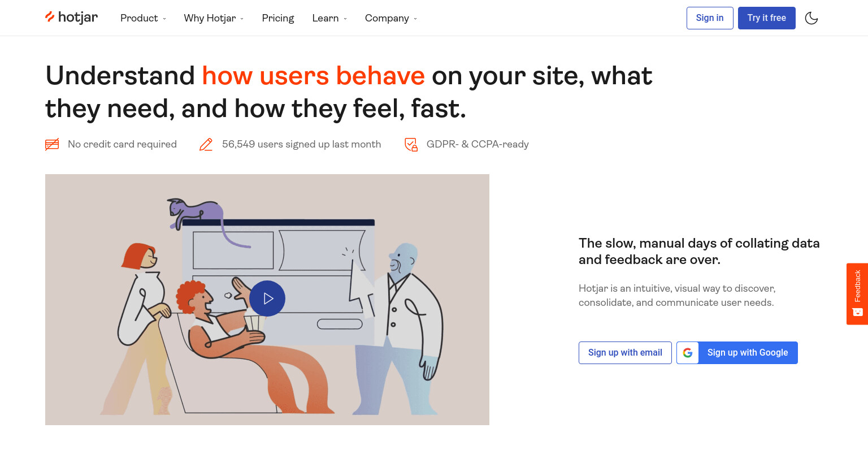Click the GDPR shield lock icon
Image resolution: width=868 pixels, height=467 pixels.
411,144
